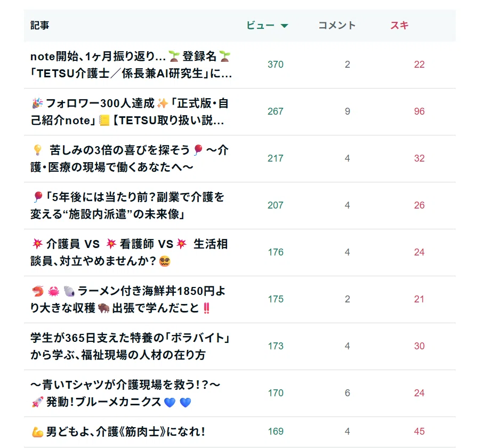Select the スキ column header
This screenshot has width=484, height=448.
pos(399,25)
